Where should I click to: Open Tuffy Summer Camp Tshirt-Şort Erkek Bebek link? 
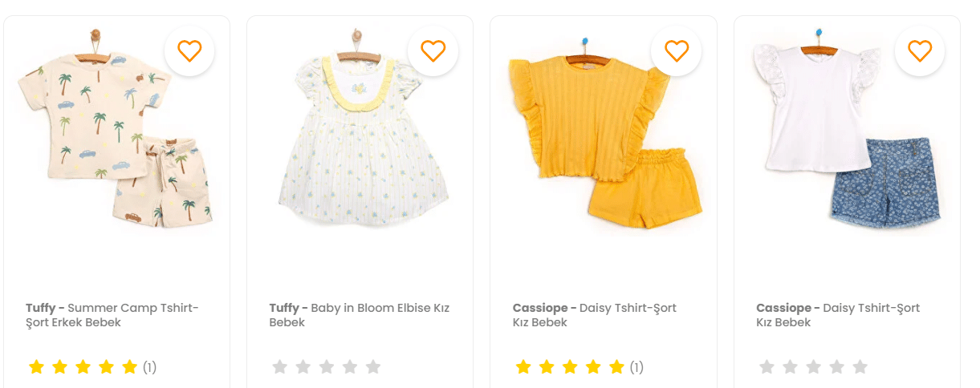click(112, 315)
